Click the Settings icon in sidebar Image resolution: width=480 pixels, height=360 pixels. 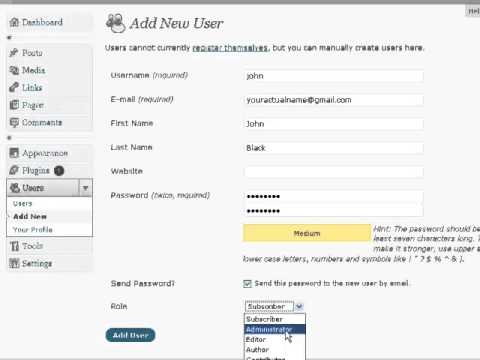(14, 263)
